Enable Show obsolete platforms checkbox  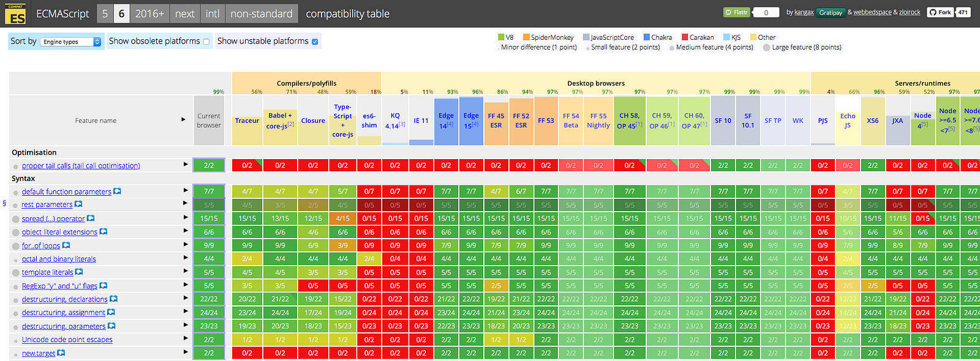206,42
